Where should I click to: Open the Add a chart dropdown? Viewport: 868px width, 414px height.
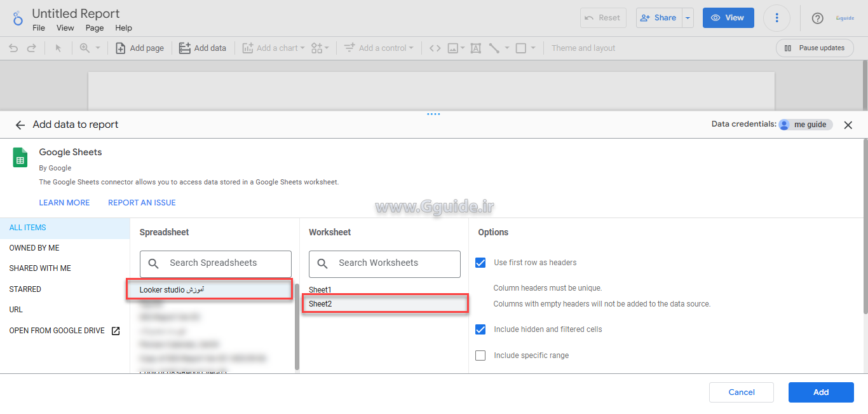303,48
